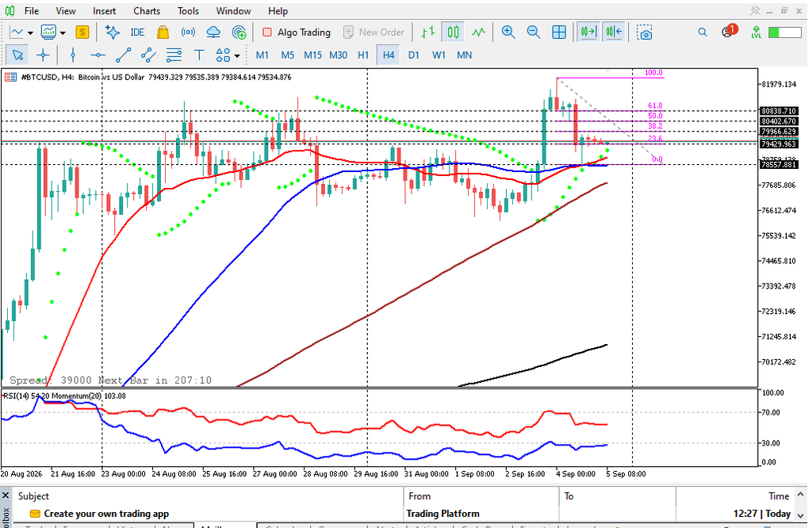Select the trendline drawing tool
This screenshot has width=812, height=528.
click(123, 55)
